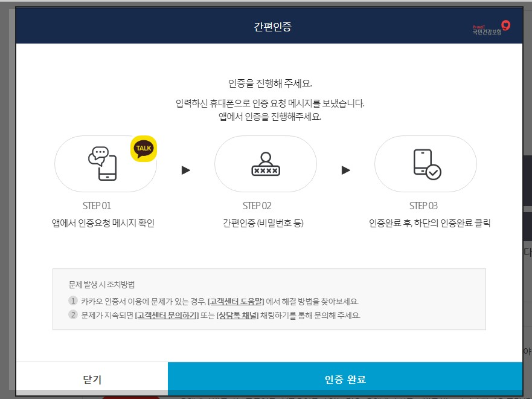Click the arrow between STEP 02 and STEP 03

(x=345, y=170)
